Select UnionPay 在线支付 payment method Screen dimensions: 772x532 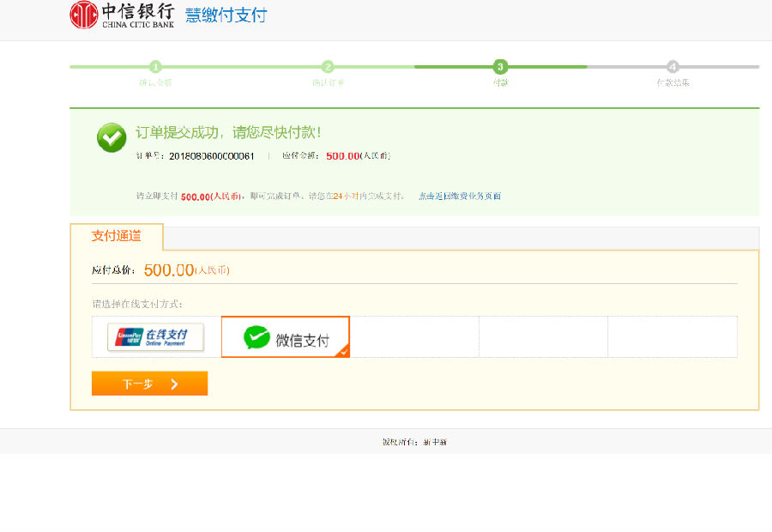156,337
